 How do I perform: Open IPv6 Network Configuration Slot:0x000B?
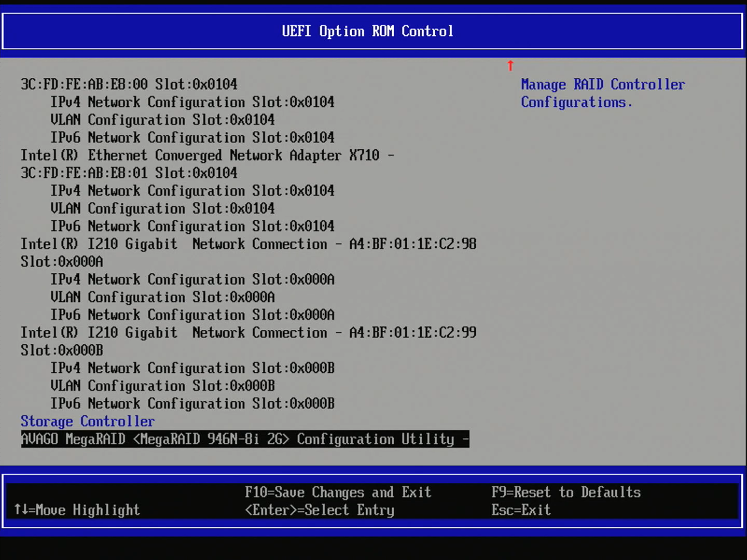coord(192,403)
